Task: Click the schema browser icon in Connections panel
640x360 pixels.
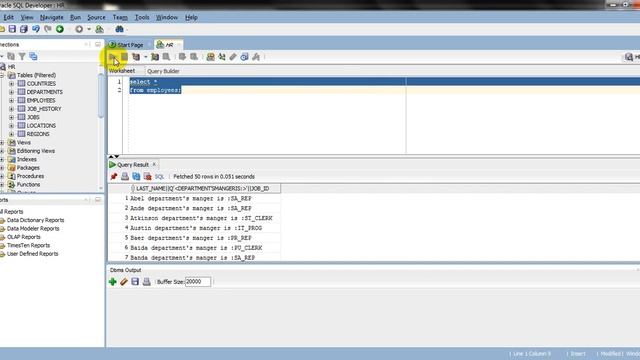Action: tap(33, 56)
